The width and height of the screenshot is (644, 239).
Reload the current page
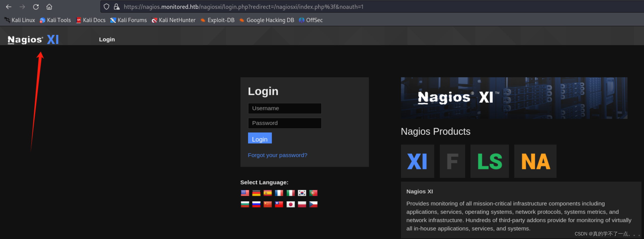tap(36, 7)
